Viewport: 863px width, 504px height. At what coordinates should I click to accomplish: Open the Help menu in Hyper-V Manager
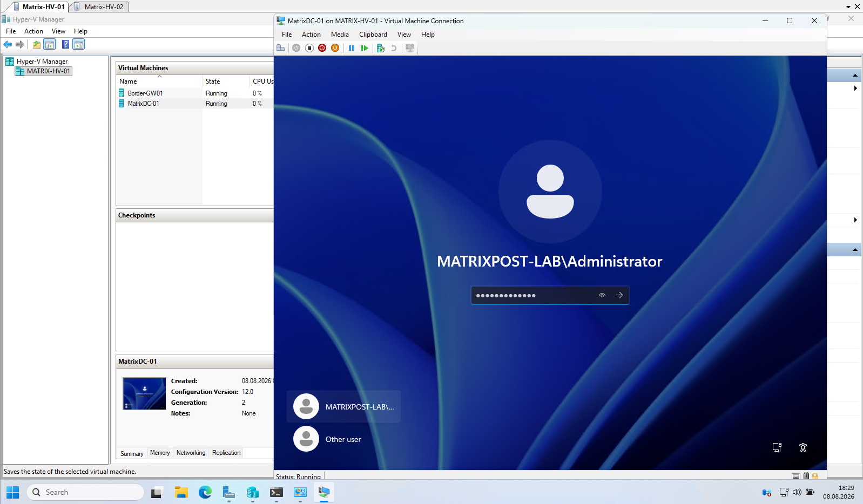coord(80,31)
